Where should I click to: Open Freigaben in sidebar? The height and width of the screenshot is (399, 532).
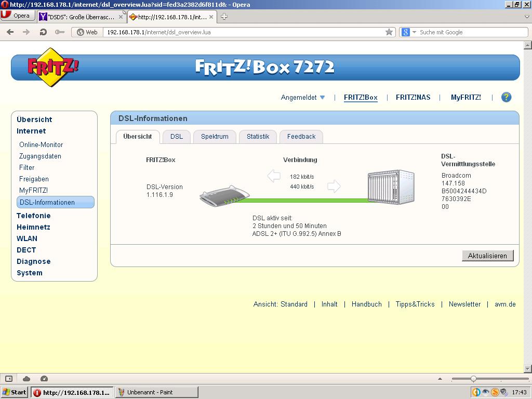[x=34, y=179]
